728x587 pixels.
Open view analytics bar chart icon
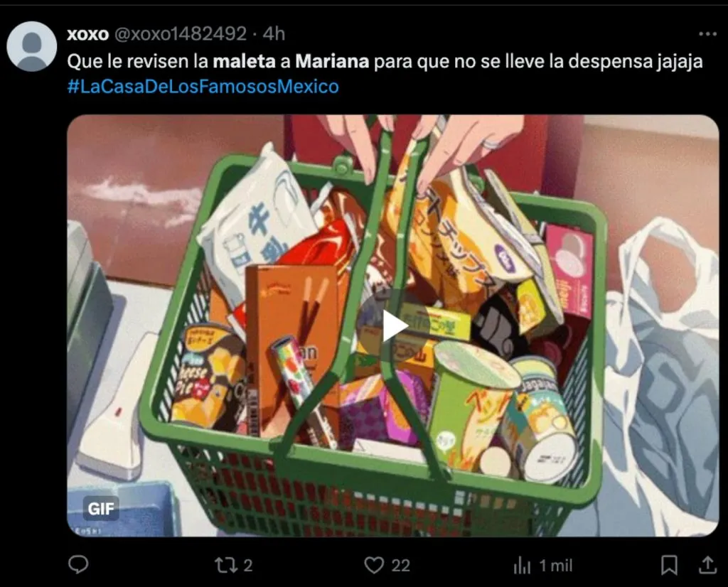[522, 566]
